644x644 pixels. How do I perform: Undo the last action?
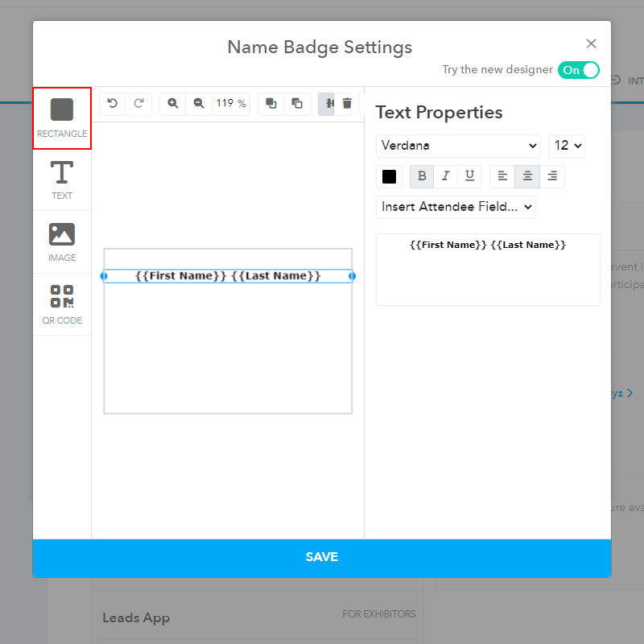(113, 103)
